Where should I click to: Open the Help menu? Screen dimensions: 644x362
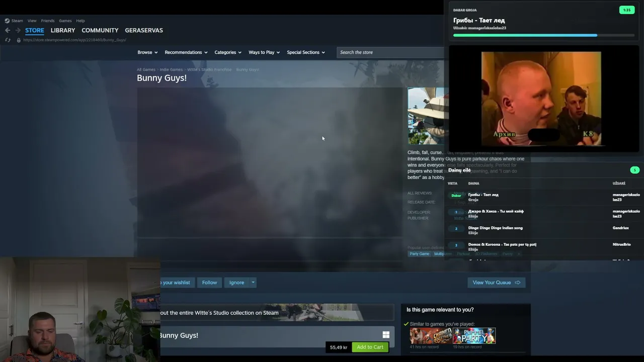80,21
